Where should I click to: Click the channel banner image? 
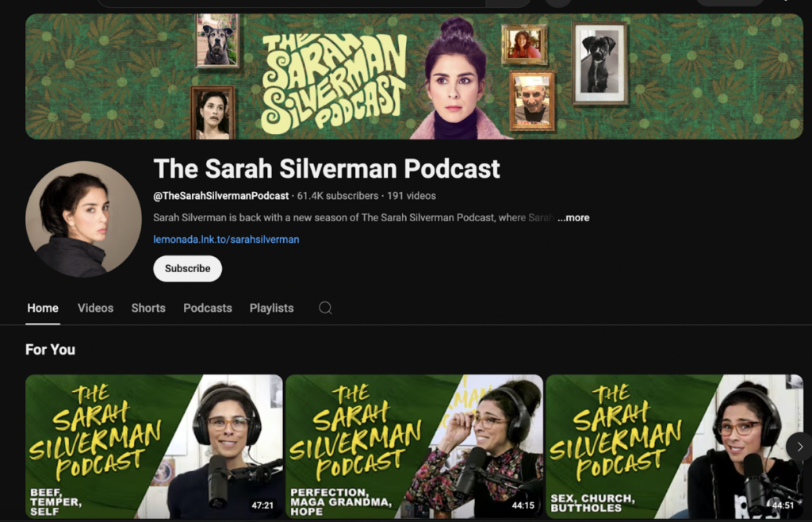coord(414,76)
